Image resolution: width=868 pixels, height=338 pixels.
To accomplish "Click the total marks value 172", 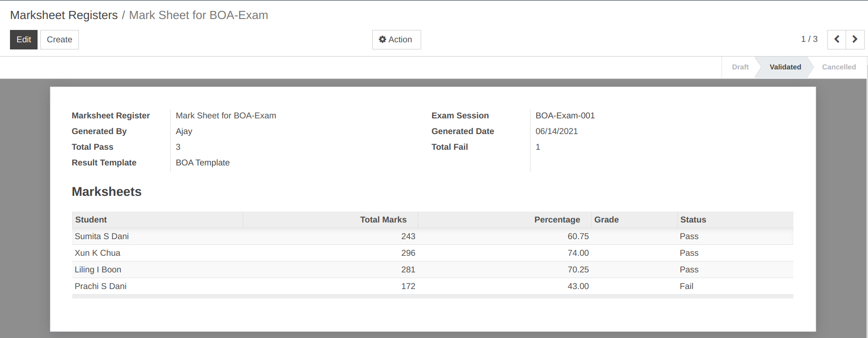I will [x=408, y=286].
